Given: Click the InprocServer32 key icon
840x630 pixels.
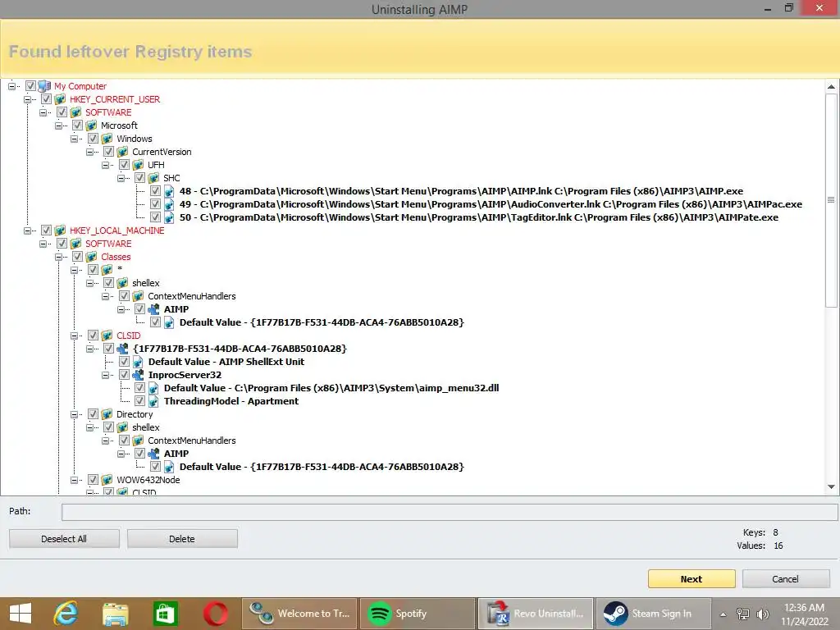Looking at the screenshot, I should (138, 374).
